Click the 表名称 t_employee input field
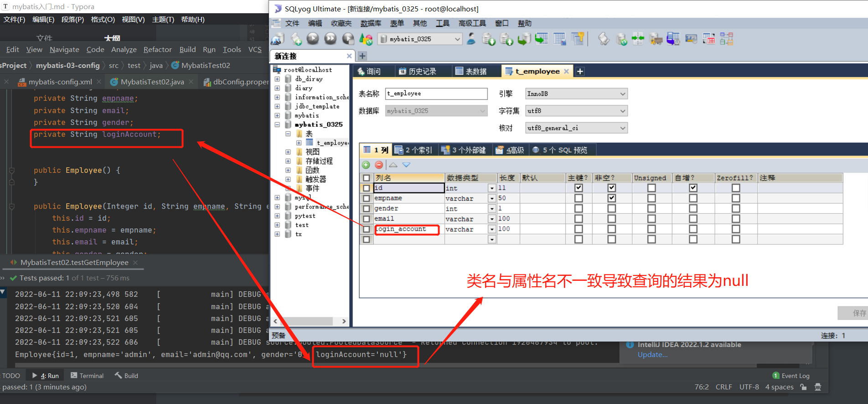This screenshot has width=868, height=404. [x=436, y=93]
